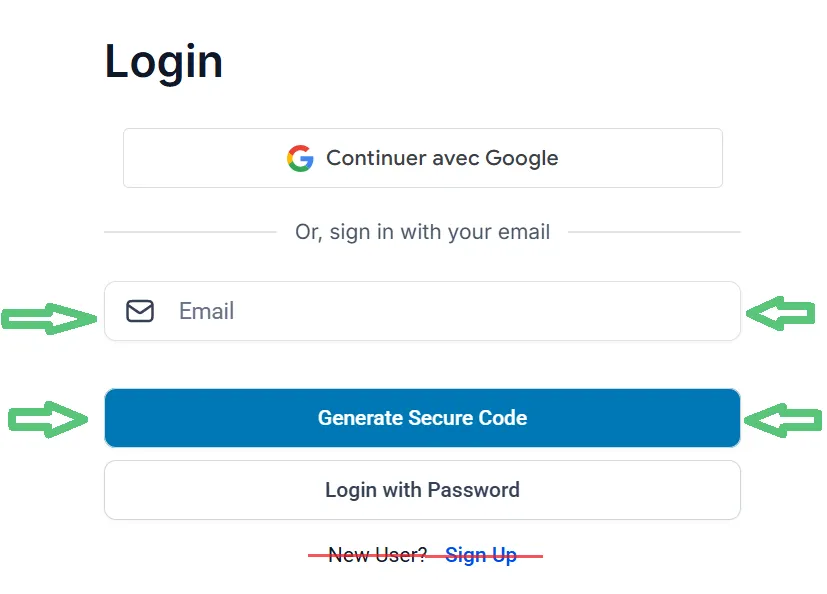Focus the Email input field
The image size is (827, 594).
point(422,311)
